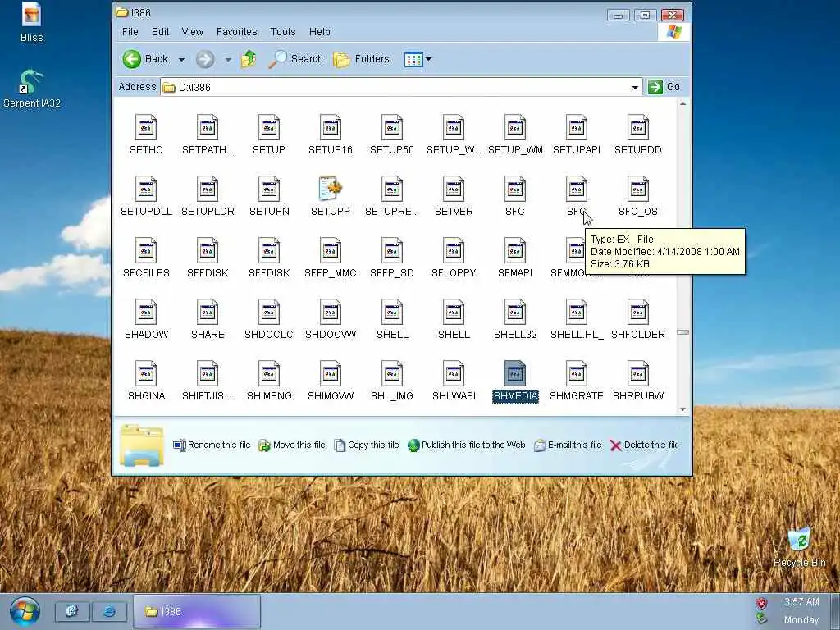Select the SETUPLDR file icon
Image resolution: width=840 pixels, height=630 pixels.
(208, 189)
